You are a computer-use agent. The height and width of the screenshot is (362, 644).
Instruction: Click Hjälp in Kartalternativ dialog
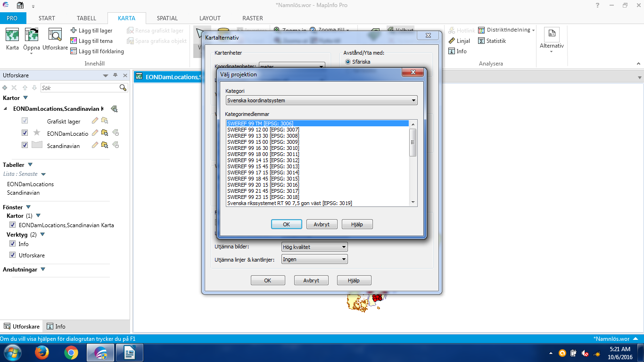(354, 280)
